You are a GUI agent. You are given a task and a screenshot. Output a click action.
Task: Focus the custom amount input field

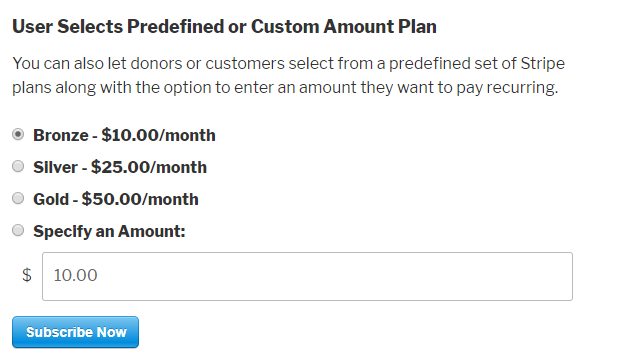coord(307,277)
